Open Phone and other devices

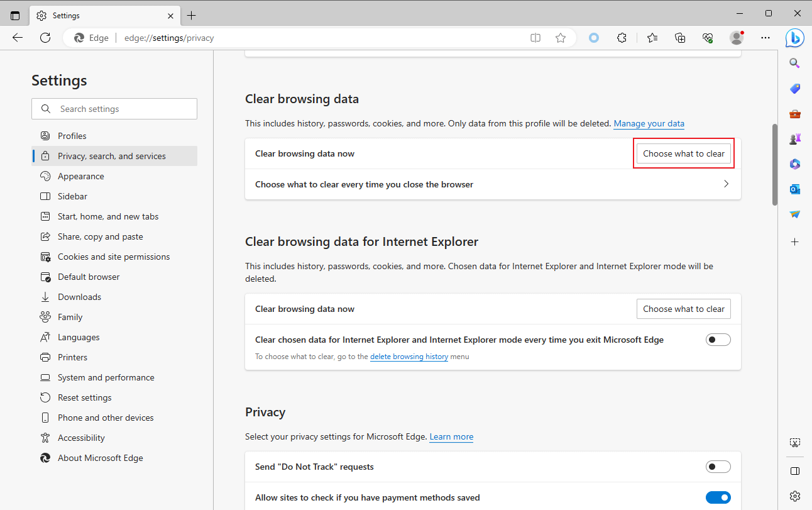(x=114, y=418)
